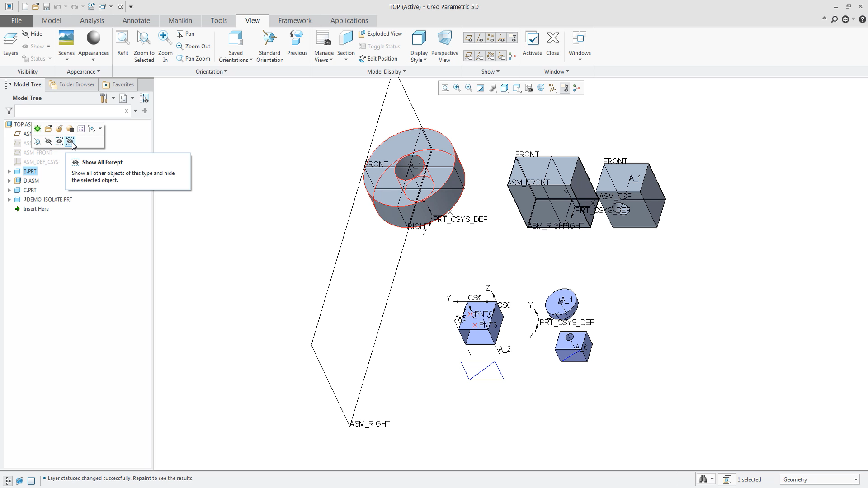Open the Display Style dropdown
The height and width of the screenshot is (488, 868).
coord(419,56)
